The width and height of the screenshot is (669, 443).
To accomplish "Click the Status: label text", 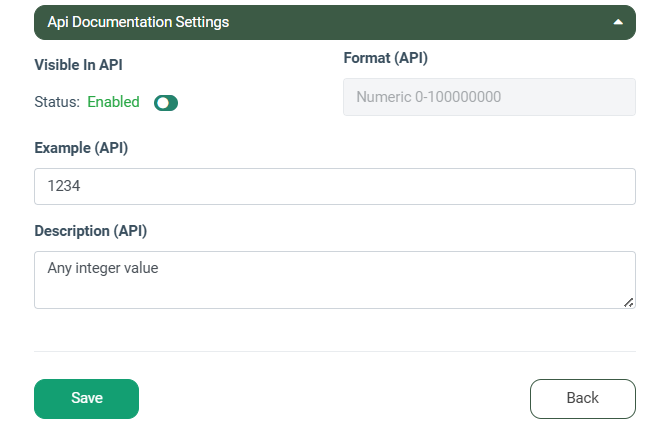I will point(57,102).
